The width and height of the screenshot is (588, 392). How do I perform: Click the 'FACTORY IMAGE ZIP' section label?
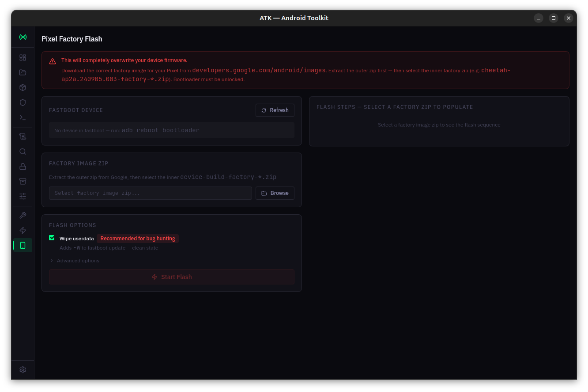click(79, 164)
